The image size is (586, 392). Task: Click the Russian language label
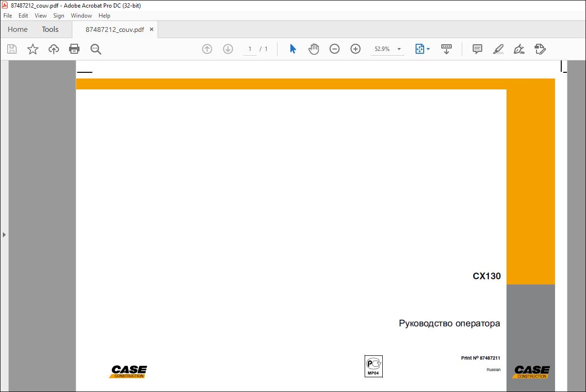pos(493,370)
